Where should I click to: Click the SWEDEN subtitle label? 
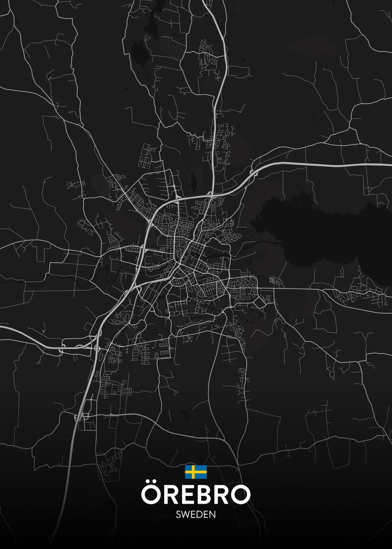(196, 515)
